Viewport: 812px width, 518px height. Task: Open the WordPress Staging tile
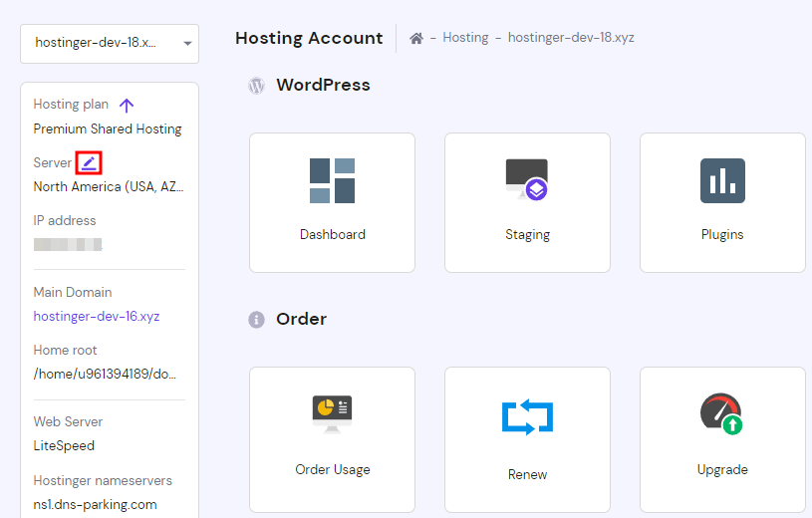(x=527, y=202)
